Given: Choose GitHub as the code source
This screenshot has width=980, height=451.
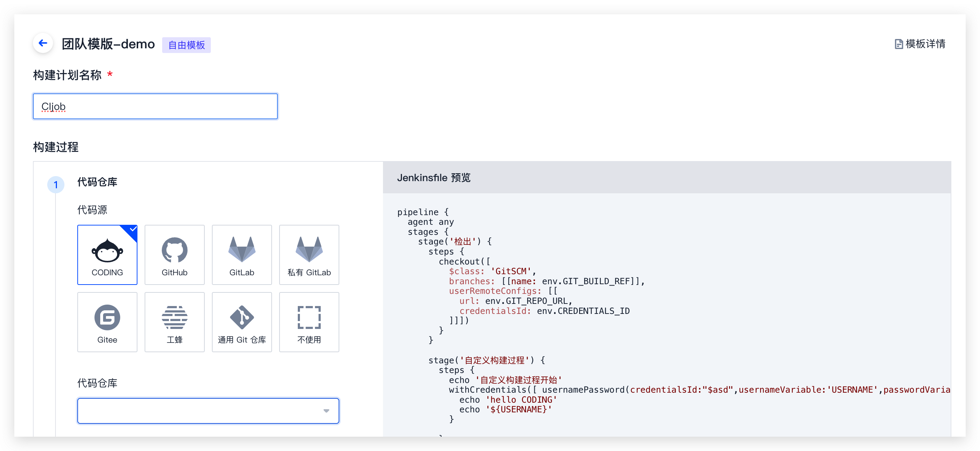Looking at the screenshot, I should coord(175,254).
